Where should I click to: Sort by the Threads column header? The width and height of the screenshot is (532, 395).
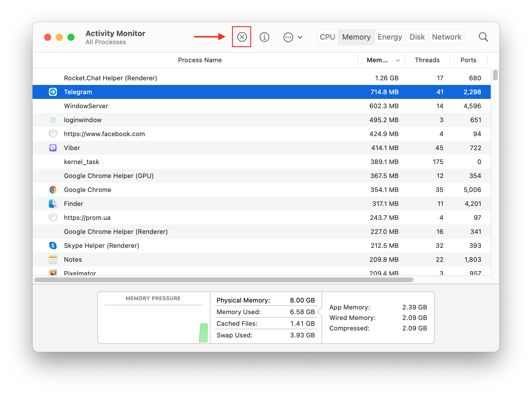[427, 60]
